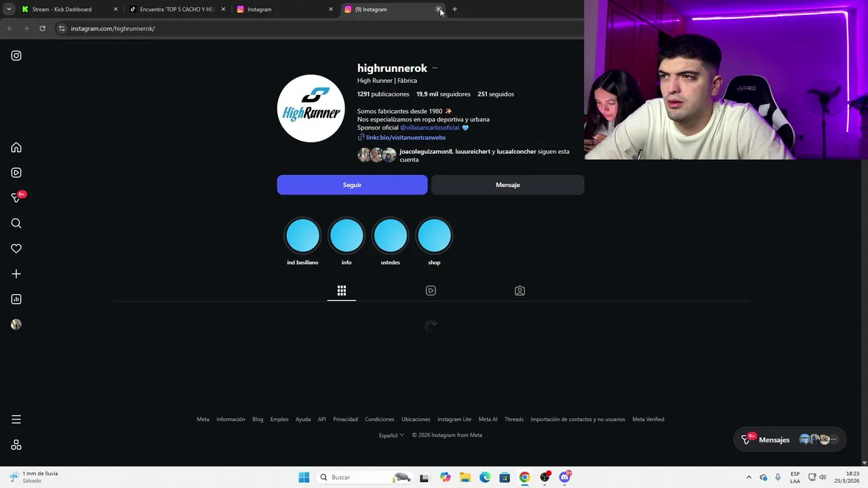Open the Meta apps icon below the More menu
The image size is (868, 488).
click(x=16, y=445)
